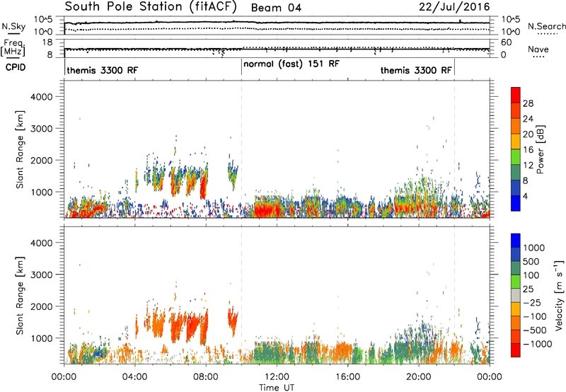Click the "Beam 04" label
The height and width of the screenshot is (392, 566).
276,8
